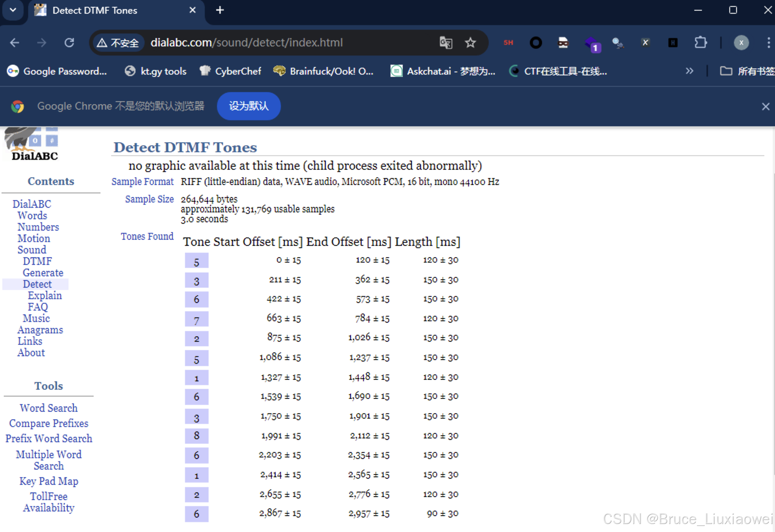Open the Generate sidebar link
The image size is (775, 532).
(x=43, y=273)
